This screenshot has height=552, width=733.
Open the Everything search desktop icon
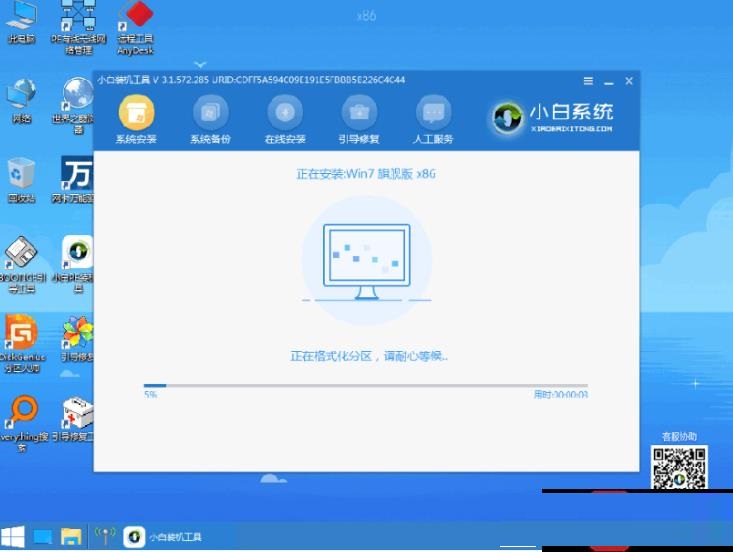click(22, 423)
